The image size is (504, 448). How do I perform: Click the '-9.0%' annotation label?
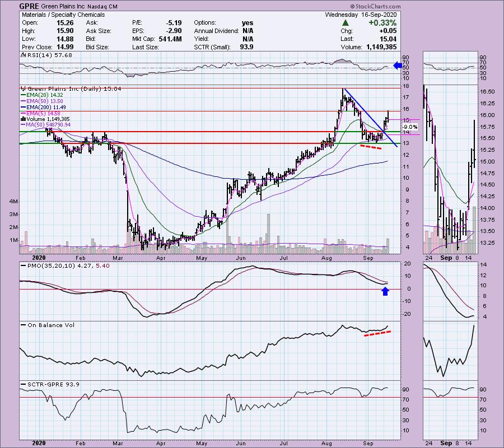(x=410, y=127)
